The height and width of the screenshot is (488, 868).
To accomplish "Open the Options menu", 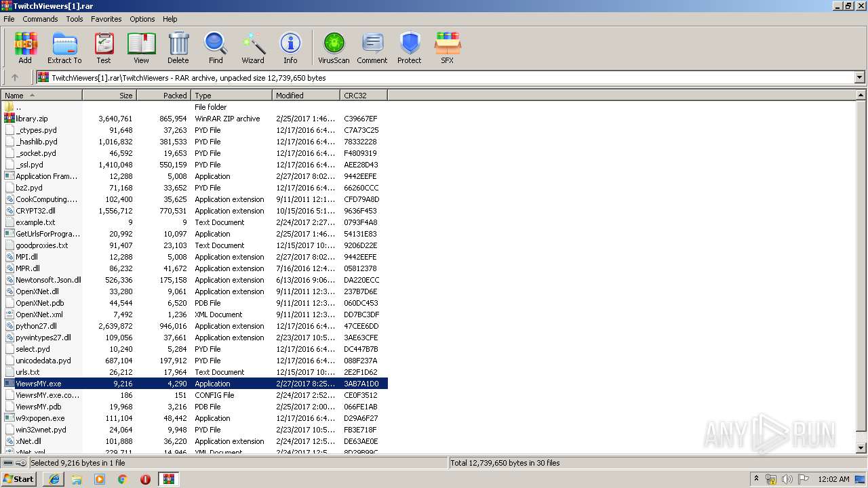I will (x=142, y=19).
